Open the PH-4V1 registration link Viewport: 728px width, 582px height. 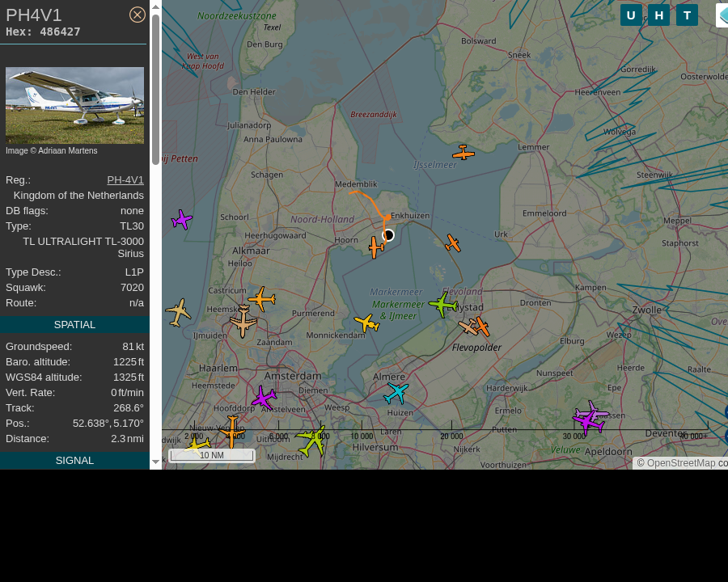(125, 180)
